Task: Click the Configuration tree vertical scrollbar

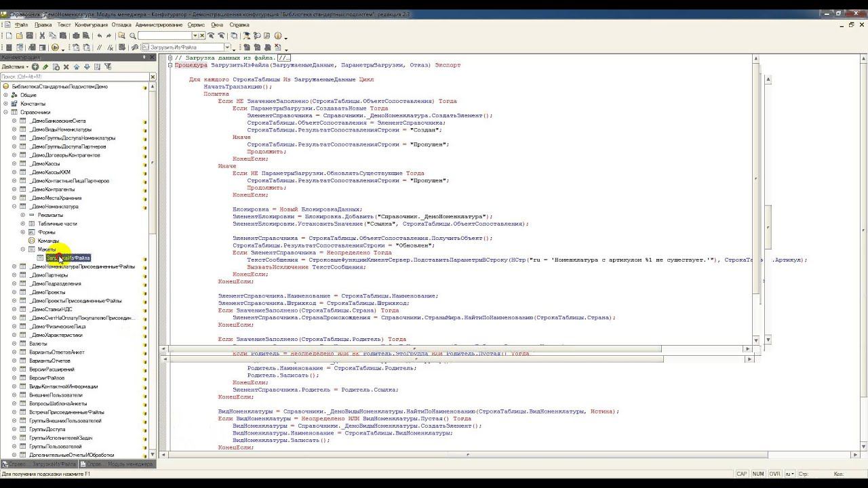Action: [x=153, y=271]
